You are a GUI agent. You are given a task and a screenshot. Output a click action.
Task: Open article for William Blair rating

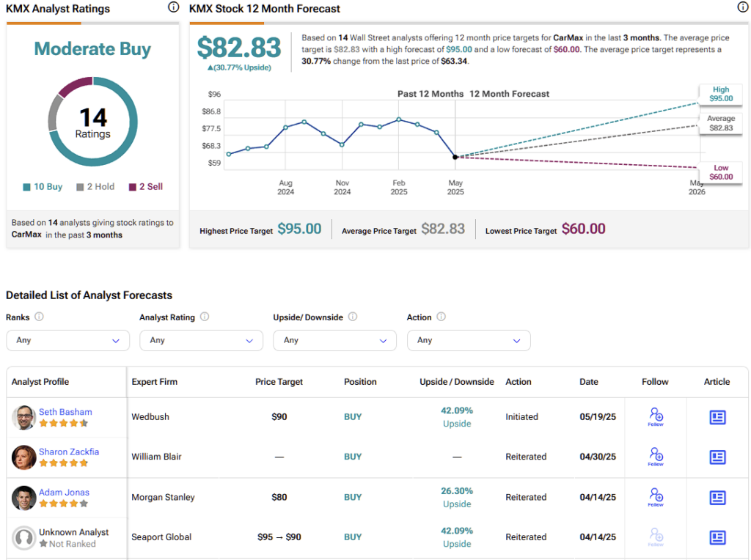point(717,457)
